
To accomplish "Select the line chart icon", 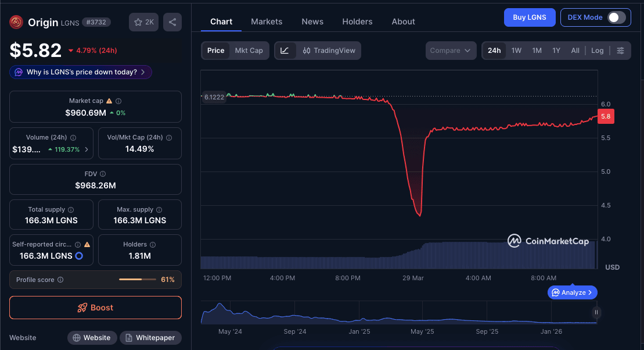I will (285, 51).
